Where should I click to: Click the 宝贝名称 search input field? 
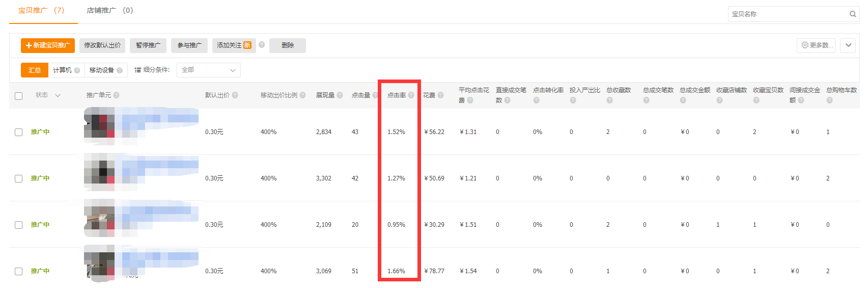click(x=787, y=14)
